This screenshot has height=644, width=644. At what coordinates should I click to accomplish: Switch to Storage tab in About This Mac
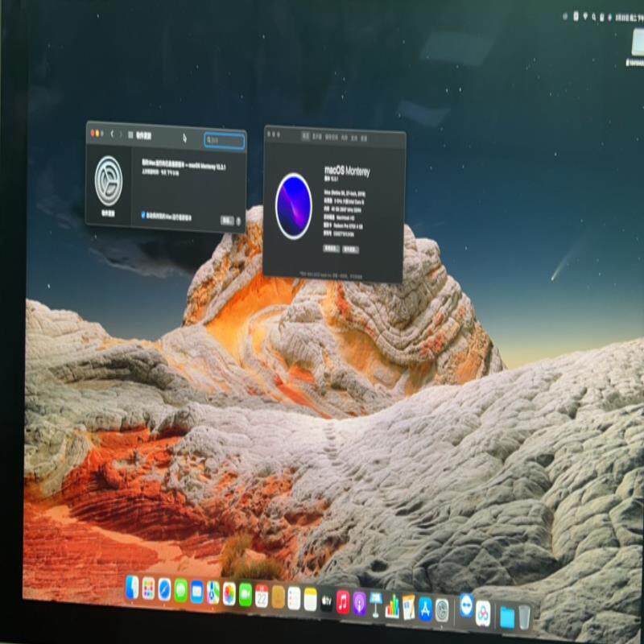click(332, 137)
